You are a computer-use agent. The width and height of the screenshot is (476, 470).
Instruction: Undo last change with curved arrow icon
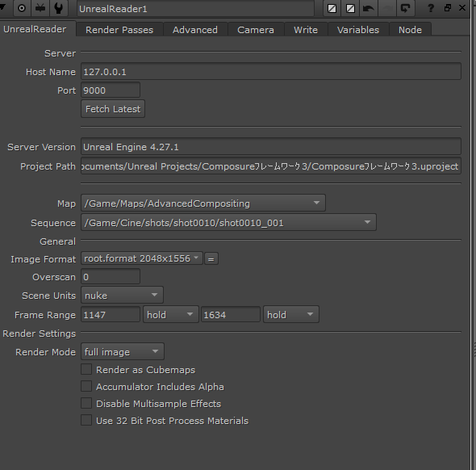click(x=368, y=8)
